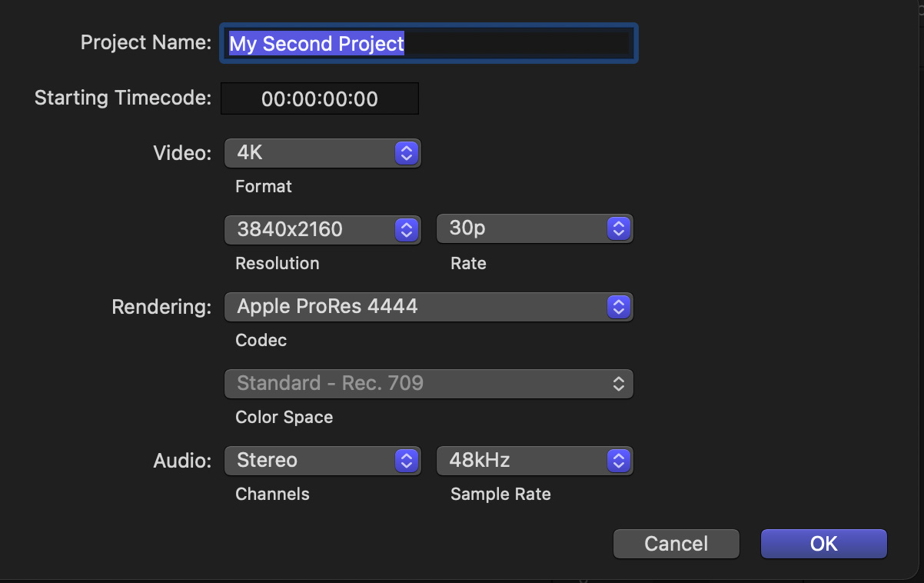Confirm project settings with OK
Image resolution: width=924 pixels, height=583 pixels.
824,544
